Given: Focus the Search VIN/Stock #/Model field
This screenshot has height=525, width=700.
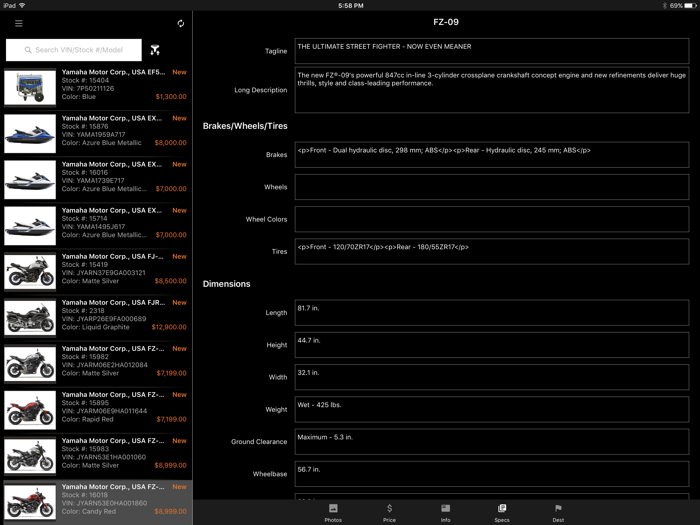Looking at the screenshot, I should coord(74,50).
